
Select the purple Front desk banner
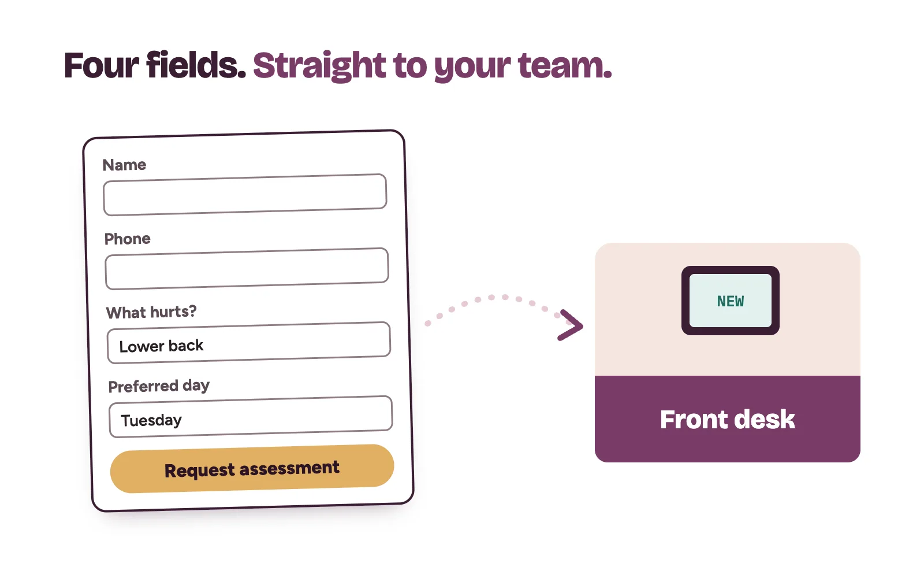click(728, 419)
